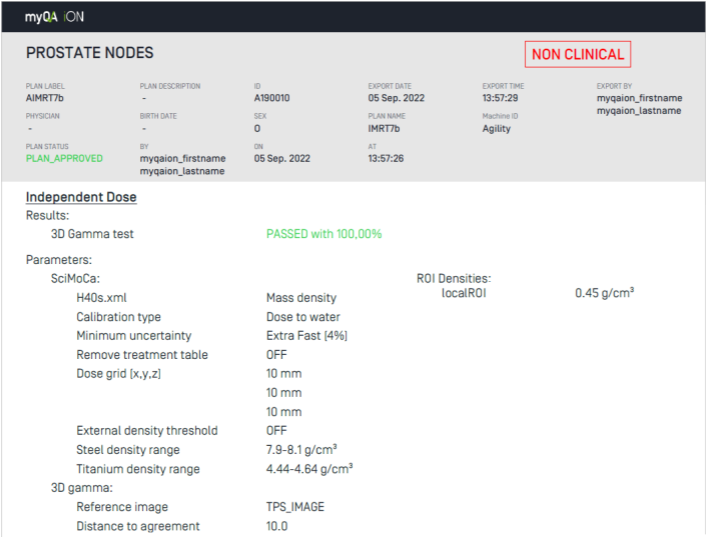Viewport: 708px width, 538px height.
Task: Click the Machine ID value Agility
Action: (x=497, y=128)
